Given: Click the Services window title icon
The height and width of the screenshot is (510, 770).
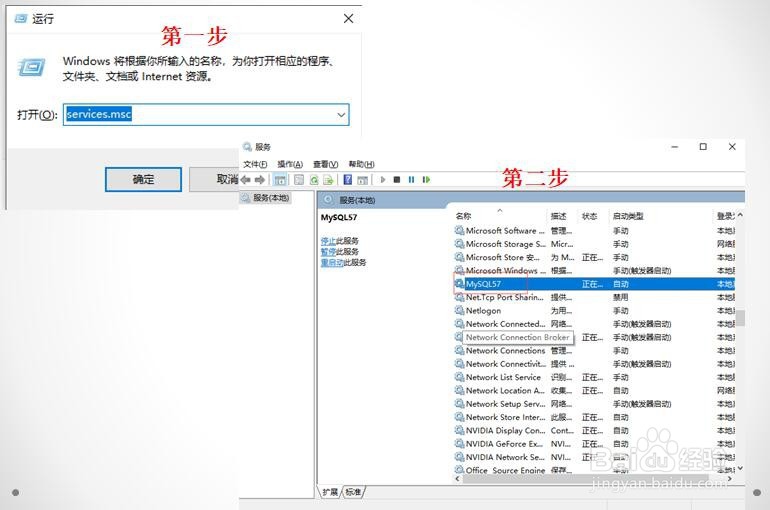Looking at the screenshot, I should coord(247,147).
